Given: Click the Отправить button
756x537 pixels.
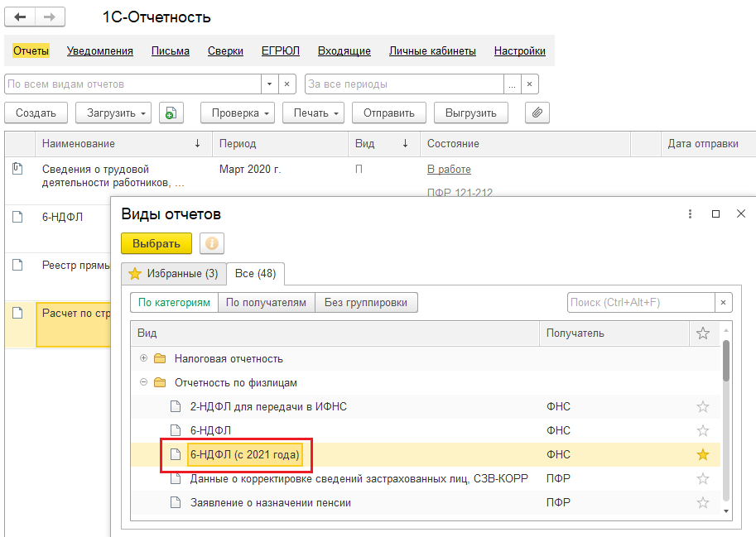Looking at the screenshot, I should 388,113.
